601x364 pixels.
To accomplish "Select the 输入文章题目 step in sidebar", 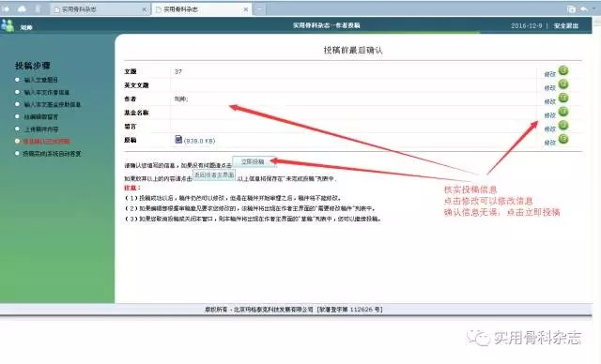I will [x=41, y=80].
